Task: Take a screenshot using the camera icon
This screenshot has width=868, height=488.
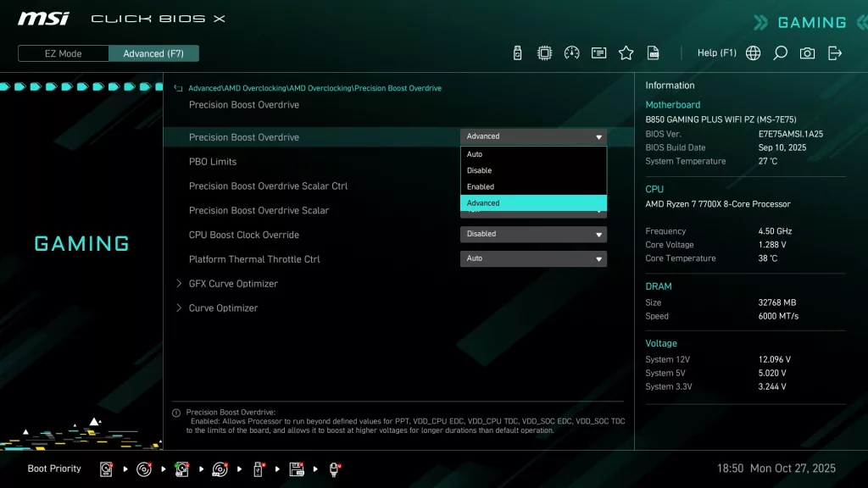Action: (807, 53)
